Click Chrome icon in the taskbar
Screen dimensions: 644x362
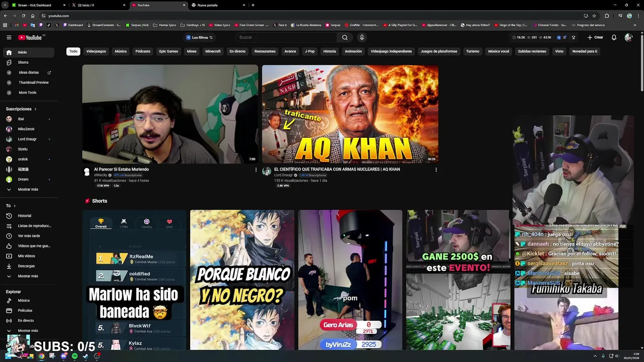41,356
